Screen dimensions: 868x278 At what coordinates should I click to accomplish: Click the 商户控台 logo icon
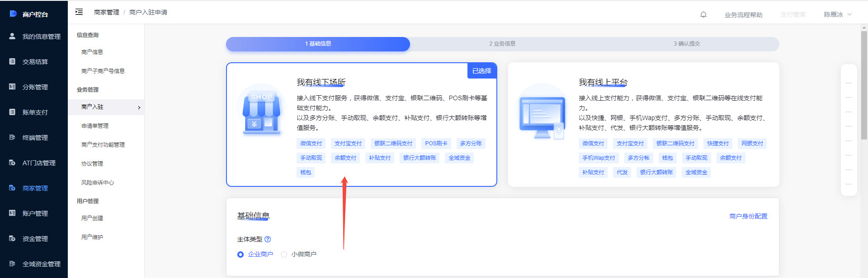(x=13, y=14)
